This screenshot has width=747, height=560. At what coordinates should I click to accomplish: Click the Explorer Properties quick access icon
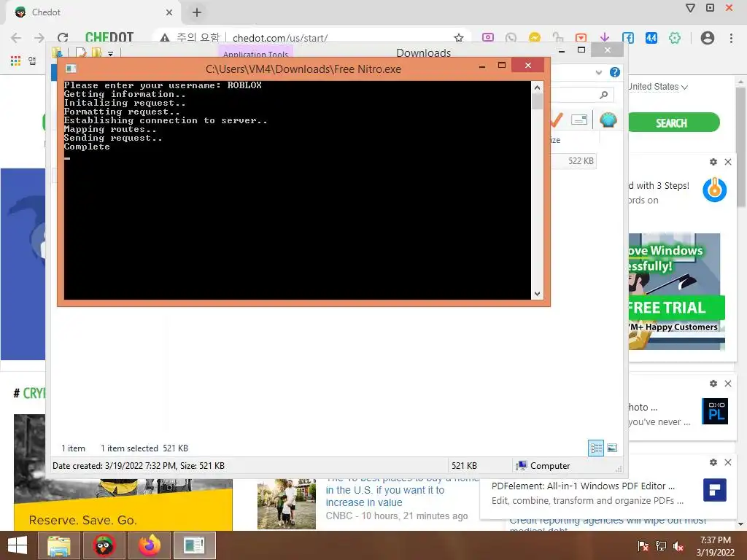click(x=80, y=52)
